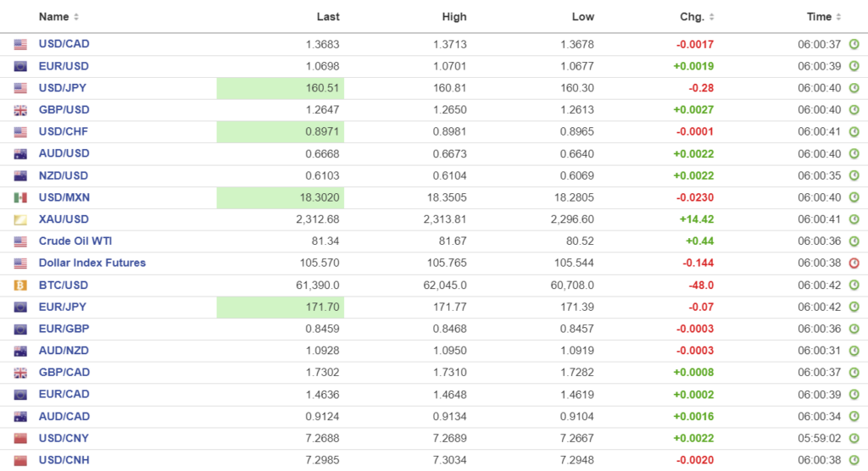The width and height of the screenshot is (868, 471).
Task: Click the Bitcoin icon next to BTC/USD
Action: tap(20, 285)
